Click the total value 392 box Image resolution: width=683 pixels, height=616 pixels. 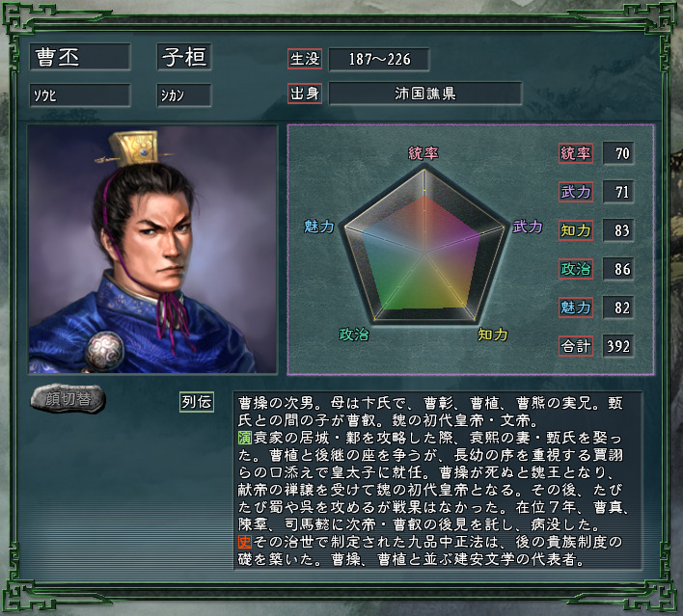618,346
